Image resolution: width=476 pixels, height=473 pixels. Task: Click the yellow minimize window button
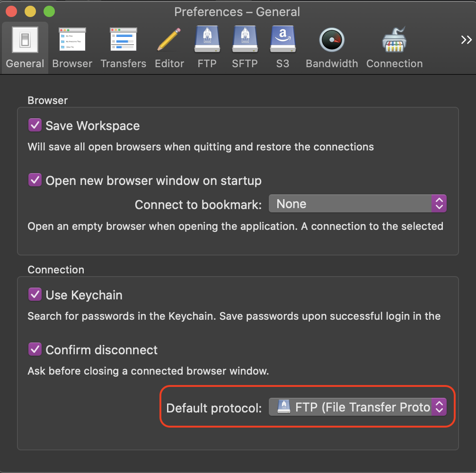(30, 11)
